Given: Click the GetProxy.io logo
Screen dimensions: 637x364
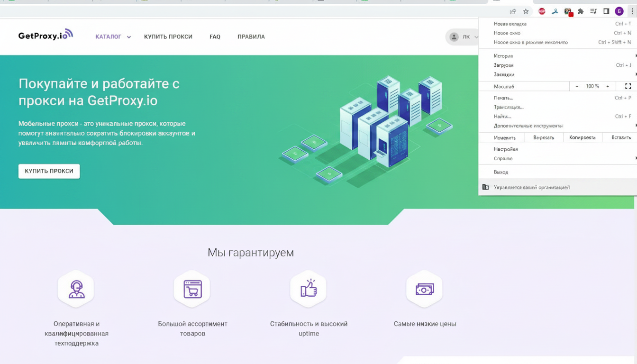Looking at the screenshot, I should [45, 35].
